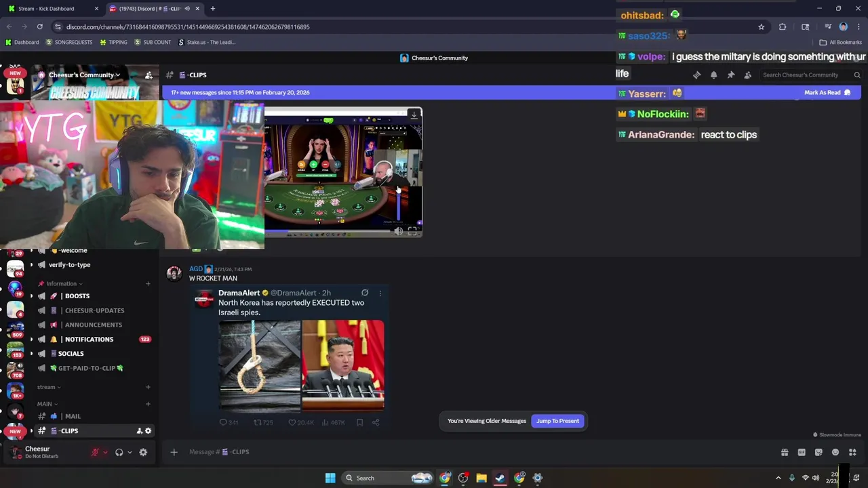868x488 pixels.
Task: Toggle headphone deafen in user panel
Action: coord(119,452)
